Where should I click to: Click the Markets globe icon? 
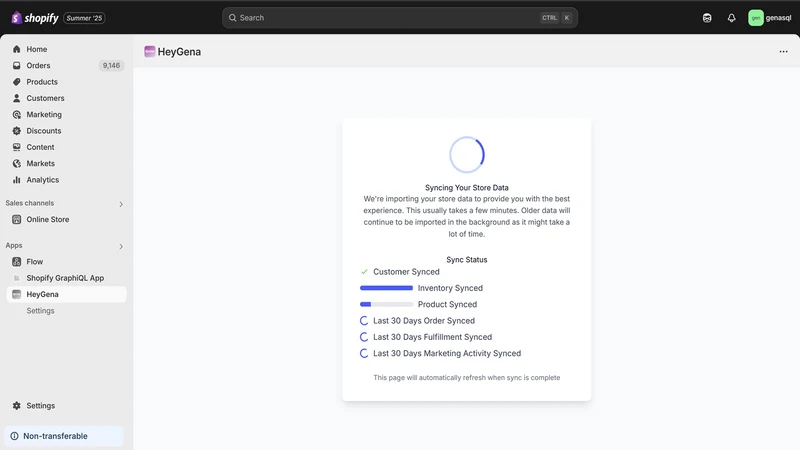16,163
